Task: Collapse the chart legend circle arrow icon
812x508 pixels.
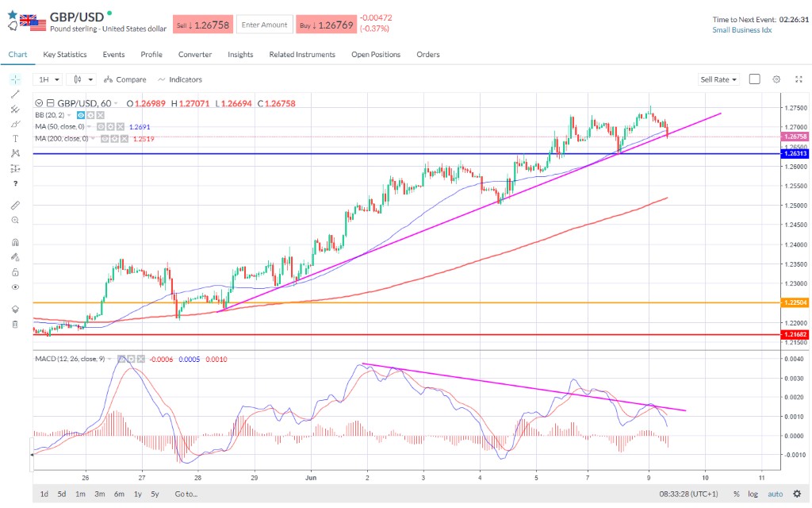Action: pyautogui.click(x=39, y=103)
